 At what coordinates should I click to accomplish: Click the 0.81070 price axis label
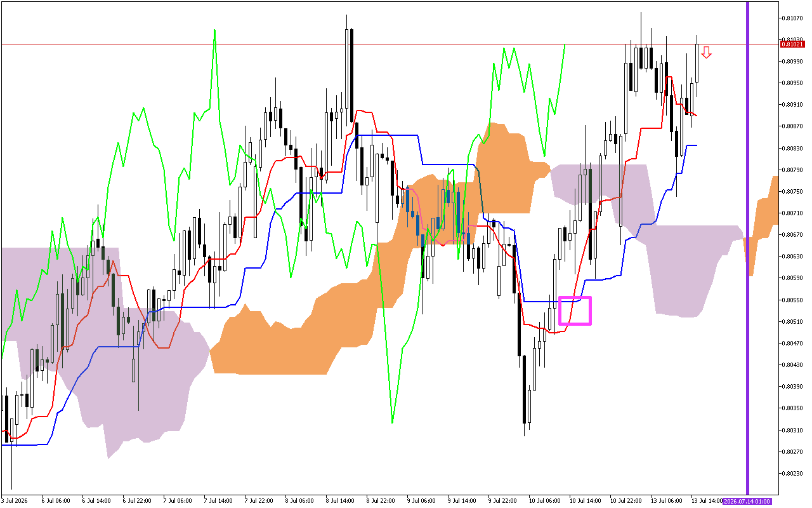coord(792,18)
